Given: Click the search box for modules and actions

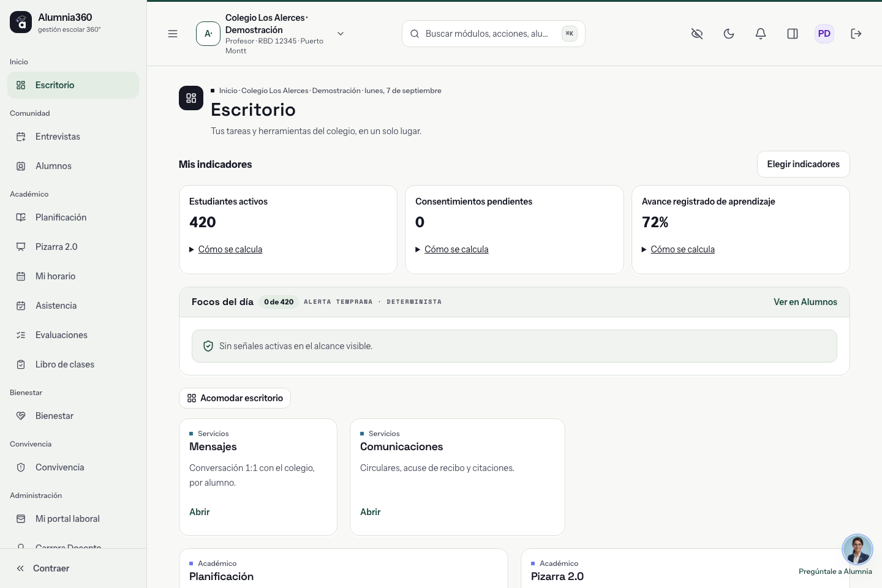Looking at the screenshot, I should [x=494, y=34].
